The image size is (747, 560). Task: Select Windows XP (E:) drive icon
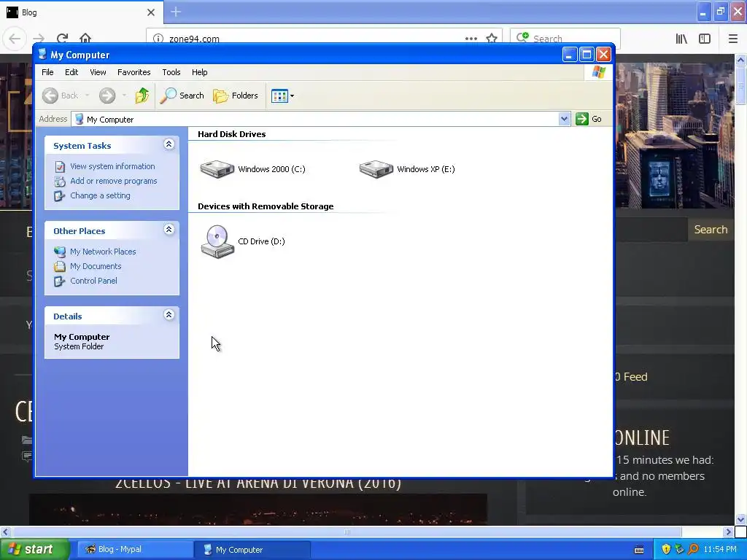[x=376, y=169]
